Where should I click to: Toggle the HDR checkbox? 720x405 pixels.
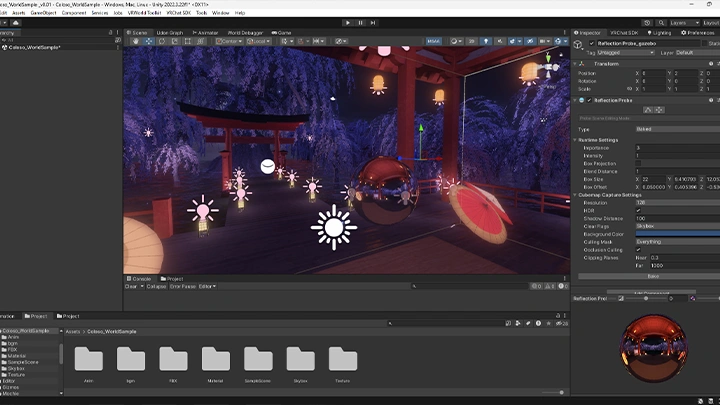[x=638, y=210]
